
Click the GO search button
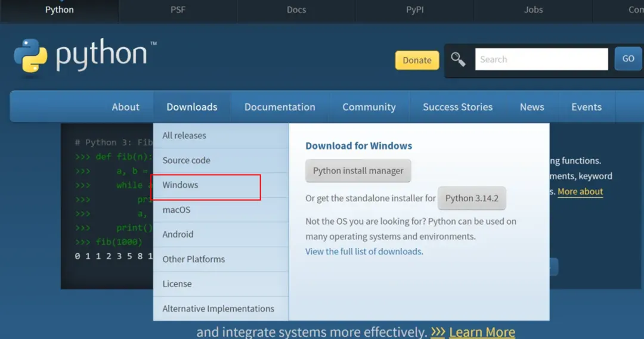coord(628,59)
